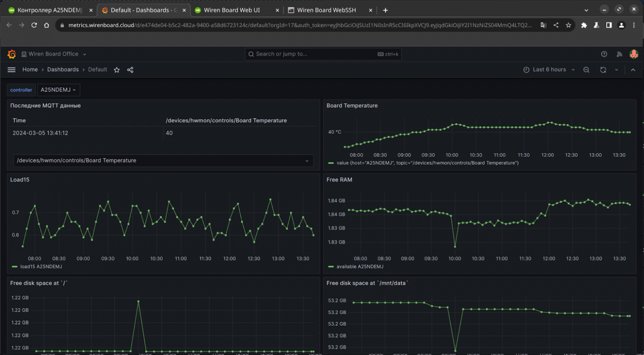Zoom out the time range
The height and width of the screenshot is (355, 644).
586,70
